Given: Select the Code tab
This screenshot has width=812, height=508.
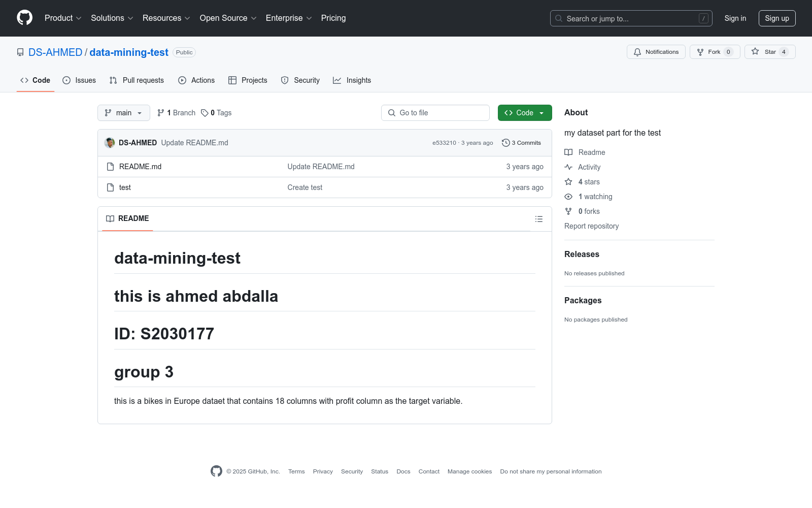Looking at the screenshot, I should (x=36, y=80).
